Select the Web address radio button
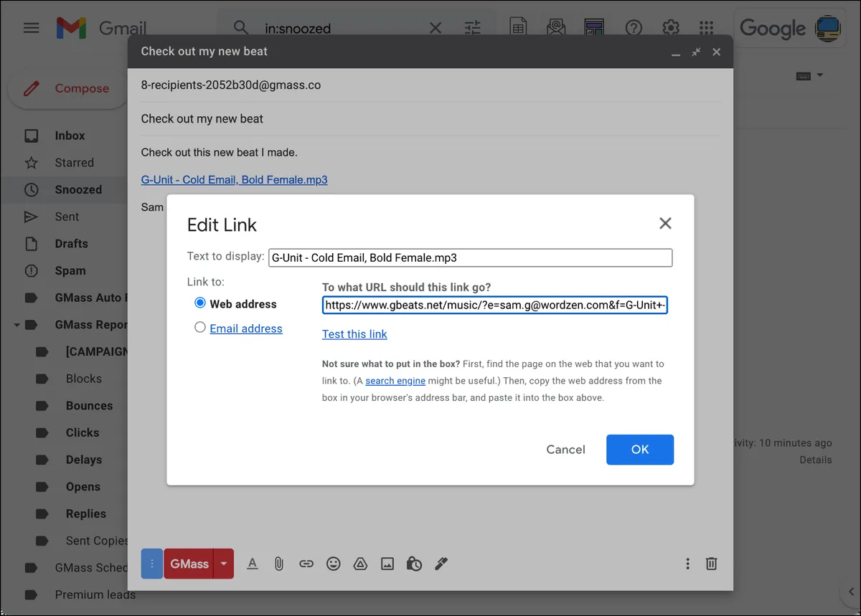This screenshot has width=861, height=616. (x=200, y=303)
